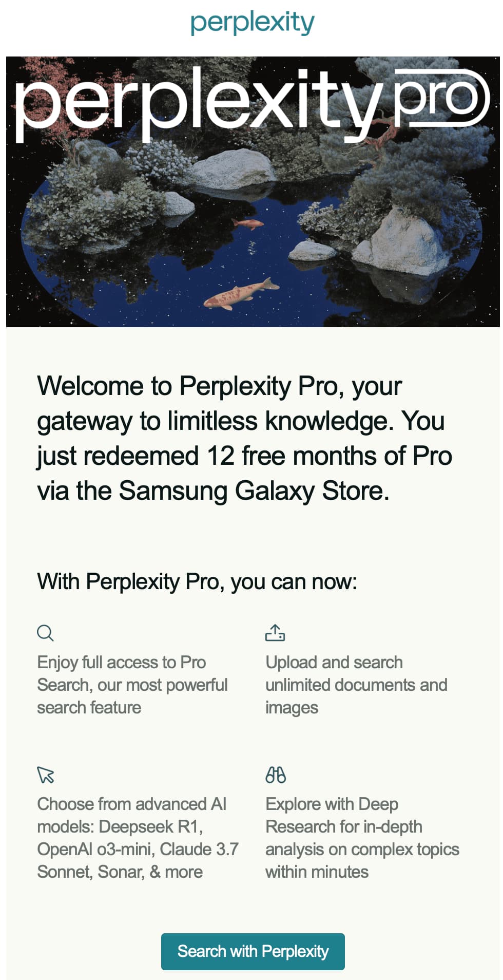Screen dimensions: 503x980
Task: Click the small orange koi fish
Action: [248, 223]
